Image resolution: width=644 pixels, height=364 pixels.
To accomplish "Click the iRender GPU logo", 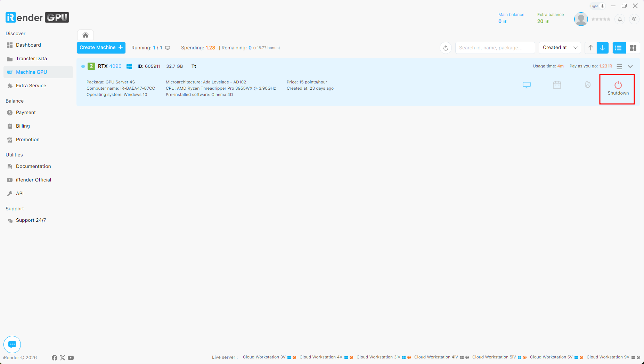I will pos(37,17).
